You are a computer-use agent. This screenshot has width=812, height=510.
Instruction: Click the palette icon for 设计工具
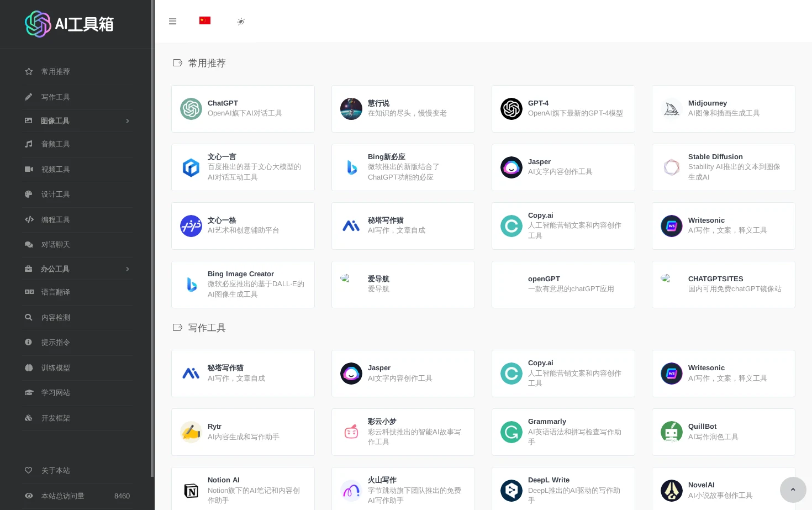coord(29,194)
